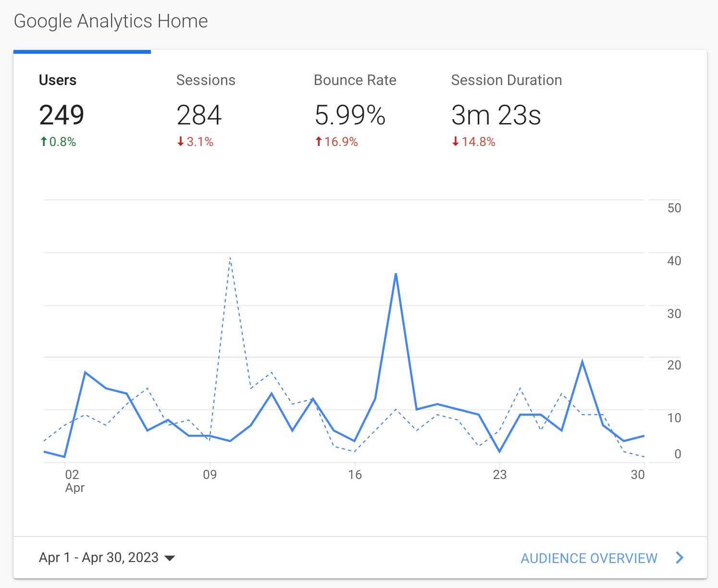Viewport: 718px width, 588px height.
Task: Click the Google Analytics Home heading
Action: click(x=111, y=21)
